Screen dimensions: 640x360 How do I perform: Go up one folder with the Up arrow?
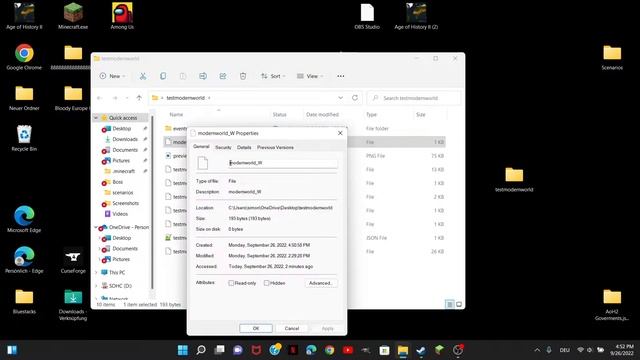pyautogui.click(x=139, y=98)
